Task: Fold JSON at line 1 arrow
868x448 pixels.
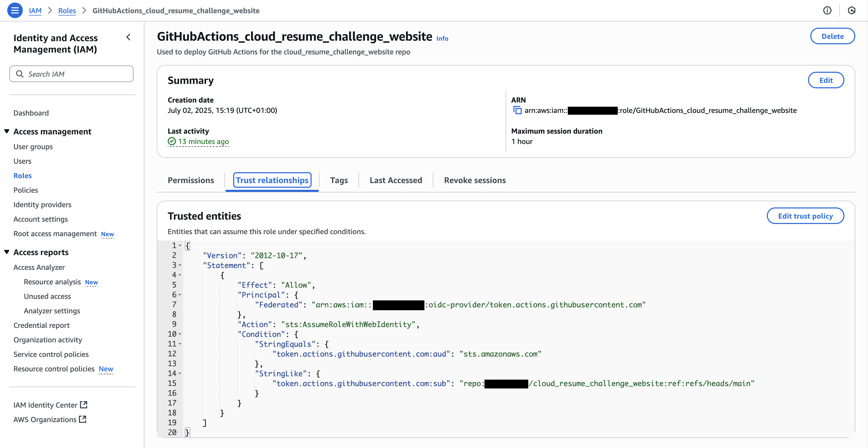Action: click(180, 245)
